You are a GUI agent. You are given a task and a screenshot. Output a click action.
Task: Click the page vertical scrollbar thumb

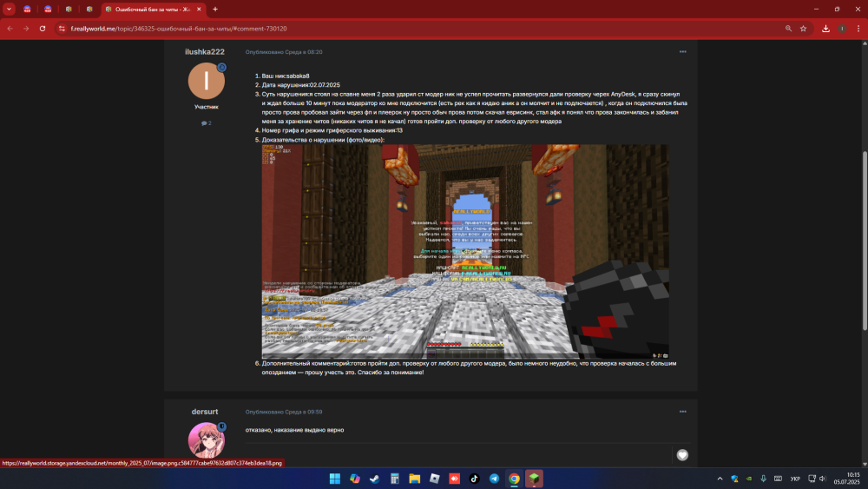click(x=865, y=241)
